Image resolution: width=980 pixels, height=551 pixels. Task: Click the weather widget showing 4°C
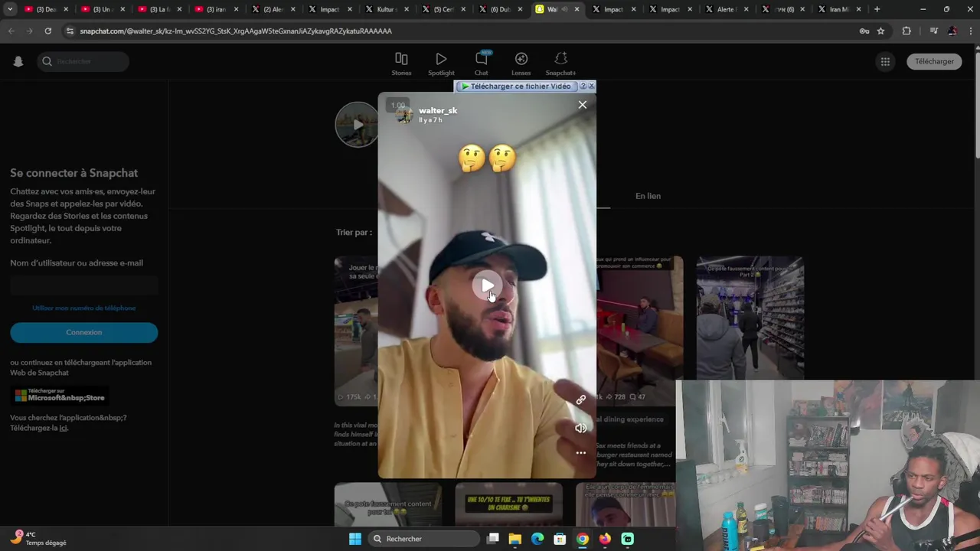(x=40, y=538)
